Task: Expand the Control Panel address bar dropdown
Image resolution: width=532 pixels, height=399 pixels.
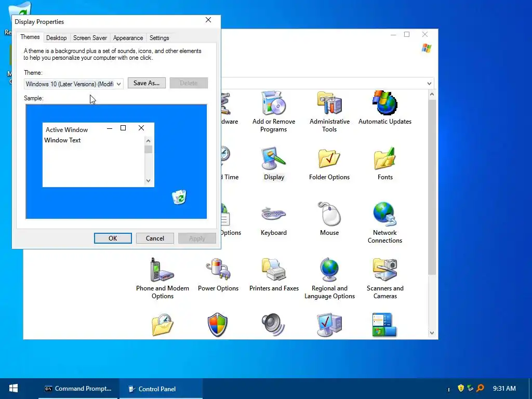Action: click(429, 84)
